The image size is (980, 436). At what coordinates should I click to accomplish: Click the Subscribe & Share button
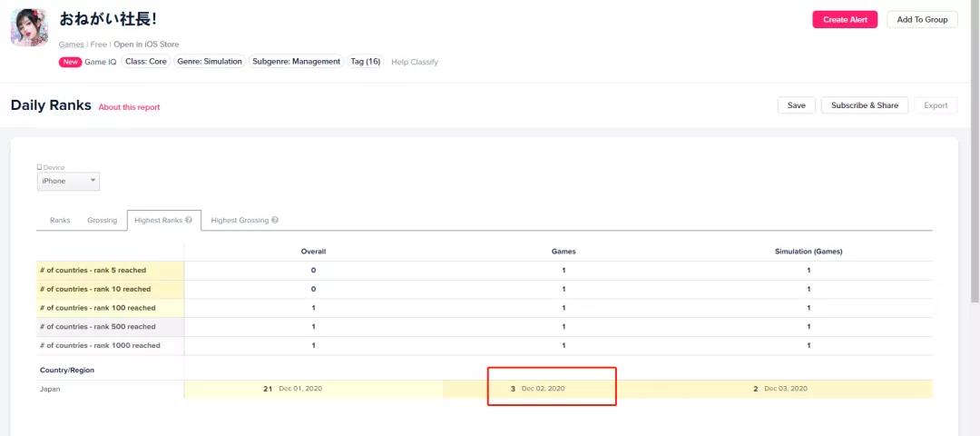tap(864, 105)
